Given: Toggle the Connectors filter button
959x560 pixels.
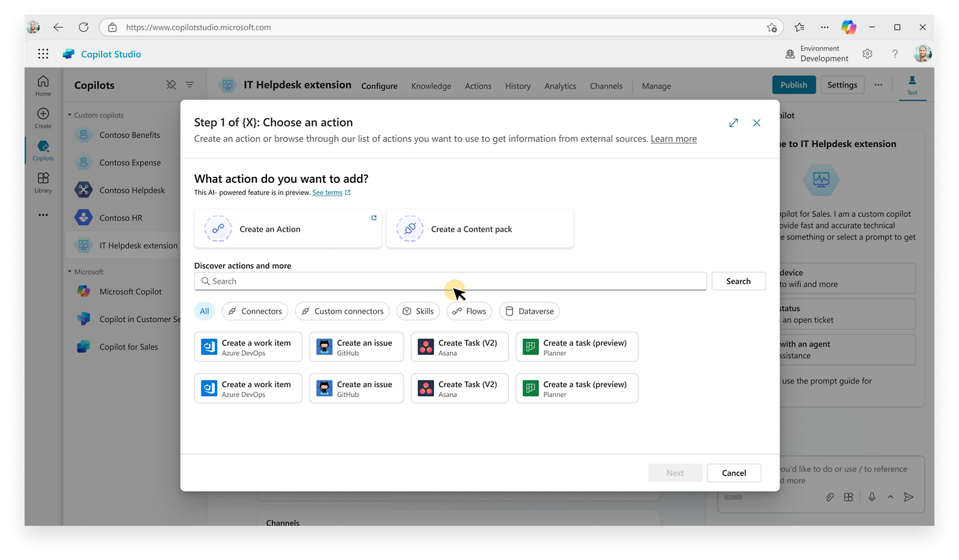Looking at the screenshot, I should (256, 311).
